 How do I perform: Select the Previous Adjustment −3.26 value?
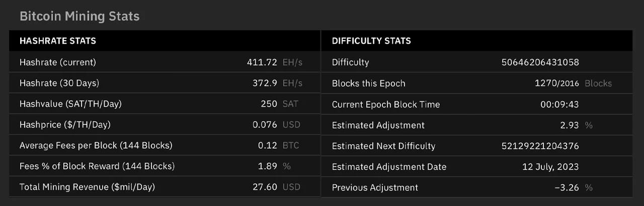point(566,187)
